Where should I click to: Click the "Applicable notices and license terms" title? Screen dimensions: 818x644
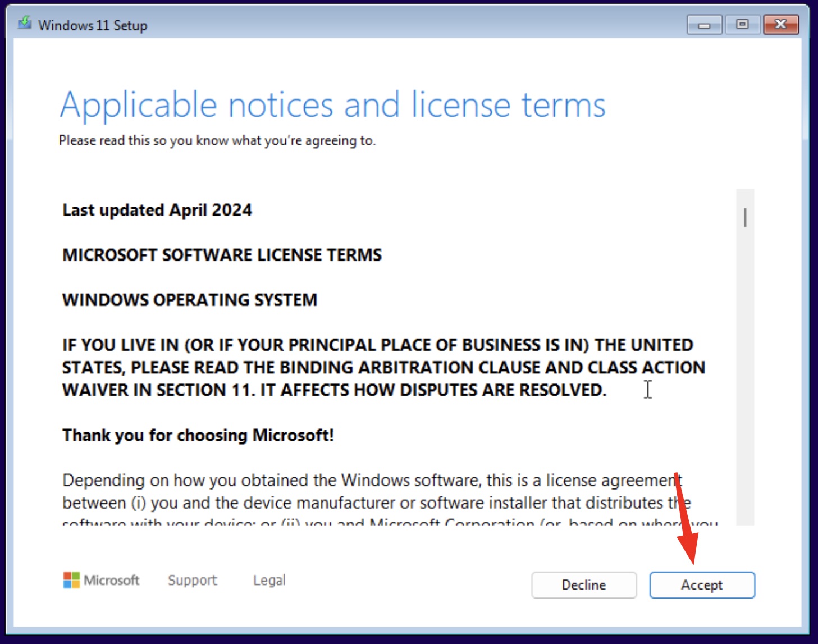tap(332, 105)
